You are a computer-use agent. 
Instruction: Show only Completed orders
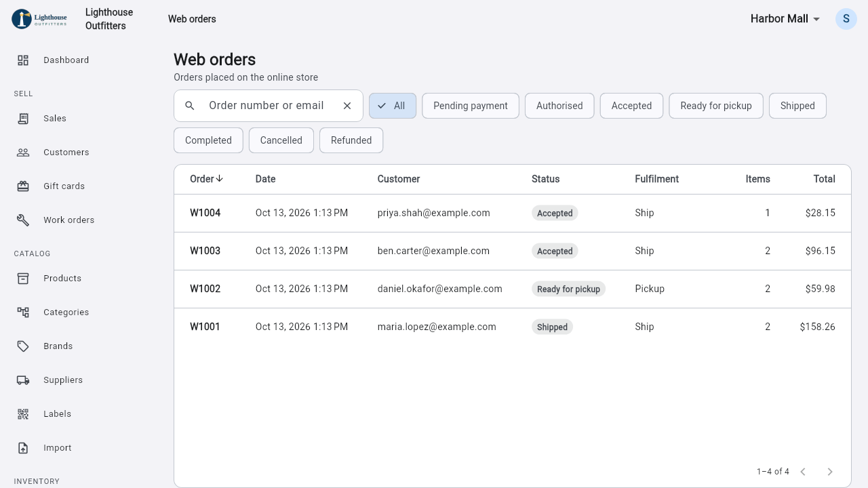pos(208,140)
